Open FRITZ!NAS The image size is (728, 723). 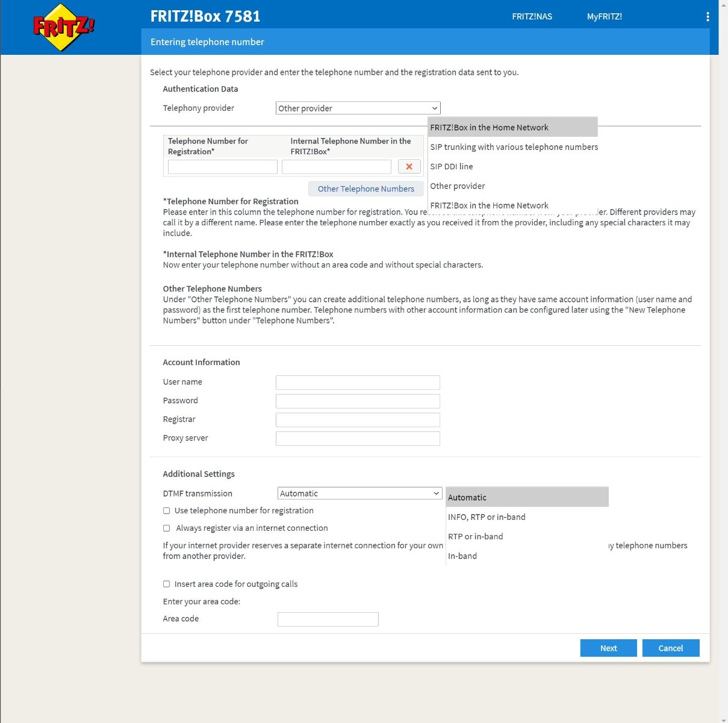pyautogui.click(x=532, y=17)
